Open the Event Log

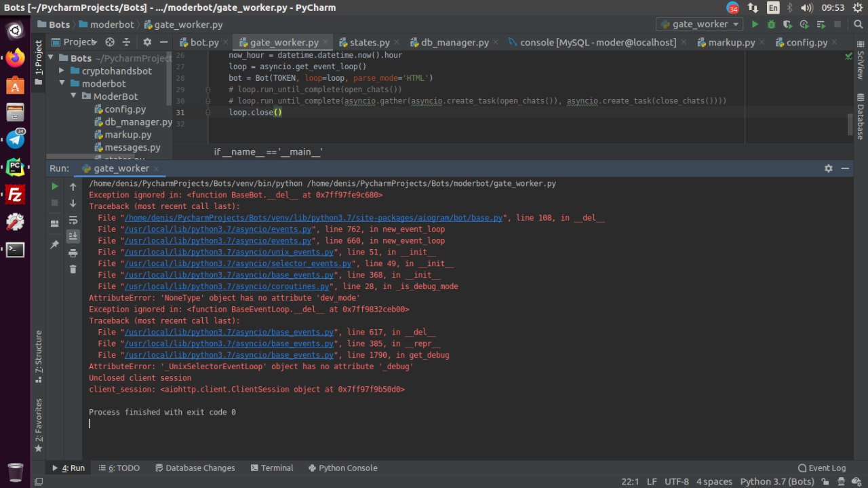tap(822, 468)
